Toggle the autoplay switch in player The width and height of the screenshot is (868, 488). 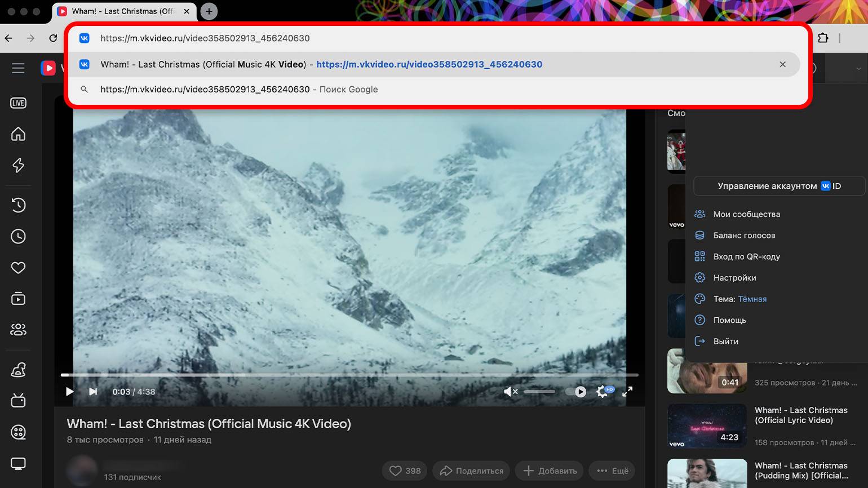[576, 392]
